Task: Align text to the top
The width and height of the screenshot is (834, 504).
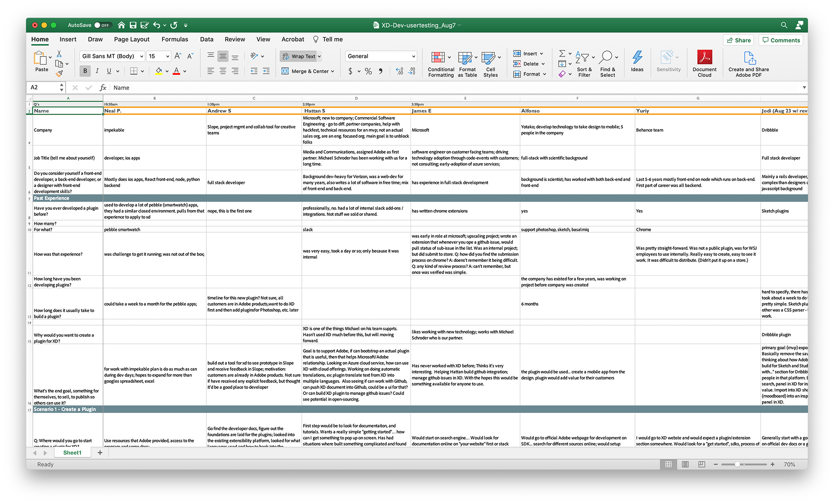Action: 211,56
